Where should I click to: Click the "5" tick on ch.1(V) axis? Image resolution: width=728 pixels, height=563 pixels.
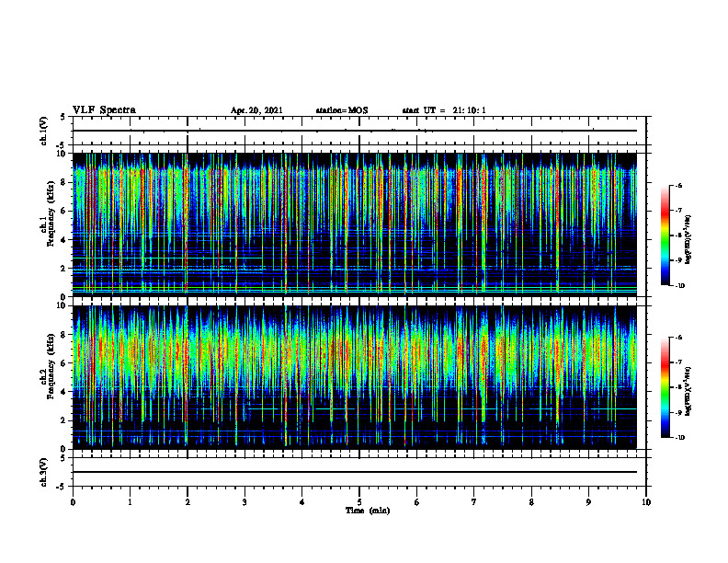[x=64, y=118]
